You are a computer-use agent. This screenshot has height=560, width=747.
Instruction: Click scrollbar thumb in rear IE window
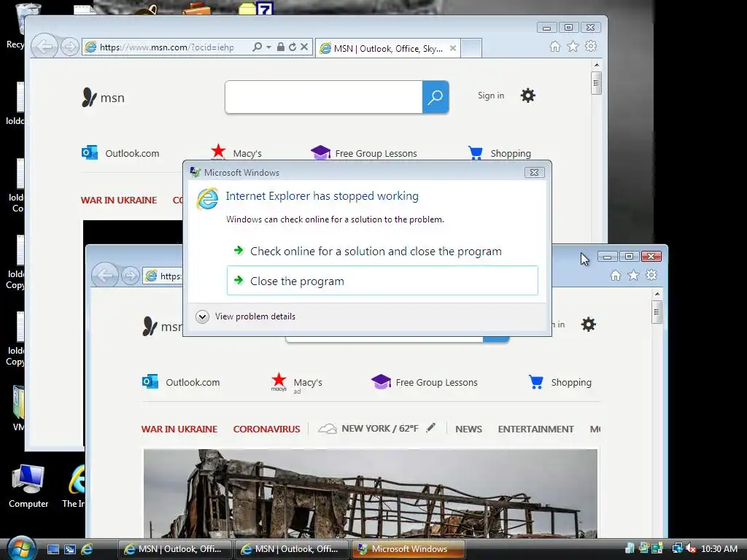[596, 83]
